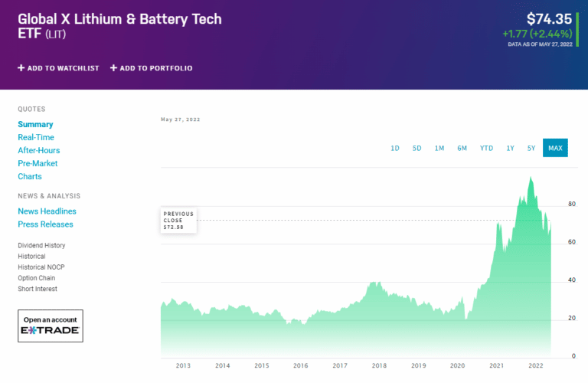The height and width of the screenshot is (383, 588).
Task: Click the E*TRADE logo
Action: (51, 332)
